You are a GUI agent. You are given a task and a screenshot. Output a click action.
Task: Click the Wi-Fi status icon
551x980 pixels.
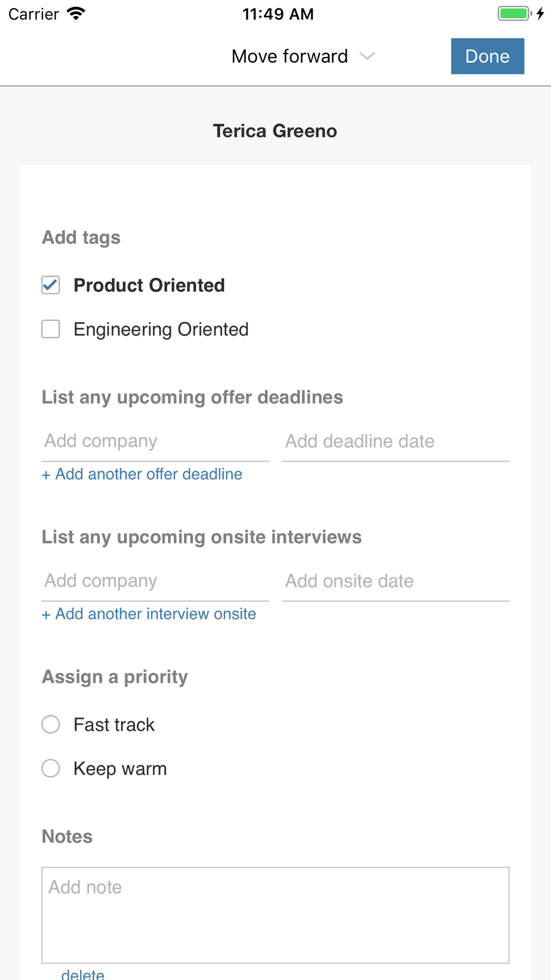click(76, 14)
